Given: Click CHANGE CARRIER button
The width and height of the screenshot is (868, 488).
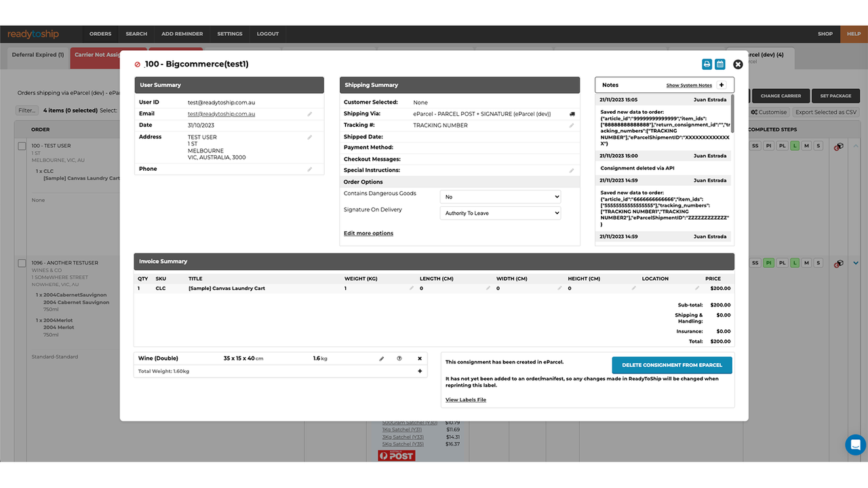Looking at the screenshot, I should tap(781, 96).
